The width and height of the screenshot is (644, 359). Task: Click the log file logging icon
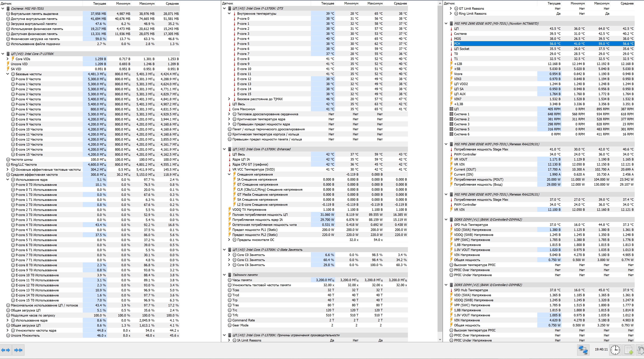coord(629,350)
